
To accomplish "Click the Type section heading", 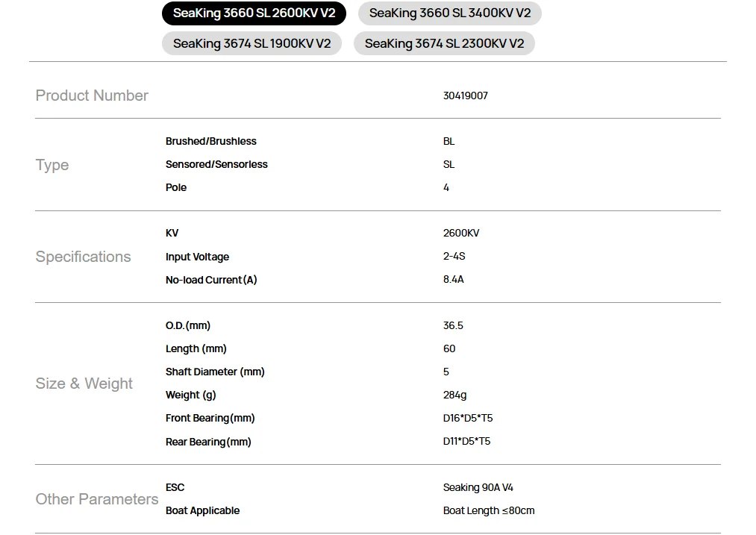I will click(x=52, y=165).
